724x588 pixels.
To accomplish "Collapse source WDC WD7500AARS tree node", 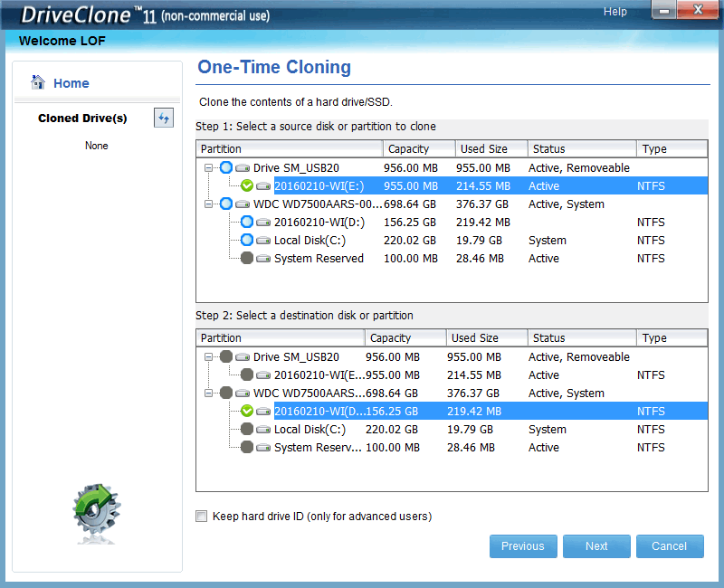I will pyautogui.click(x=209, y=204).
